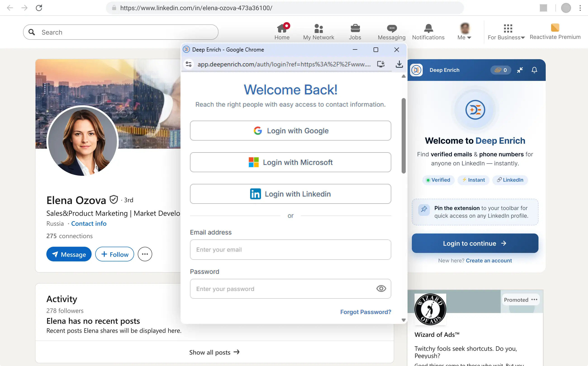
Task: Click browser back arrow
Action: click(10, 8)
